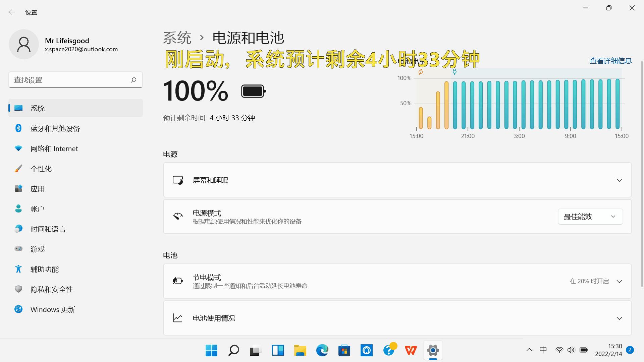Open the 电源模式 dropdown showing 最佳能效

tap(590, 216)
